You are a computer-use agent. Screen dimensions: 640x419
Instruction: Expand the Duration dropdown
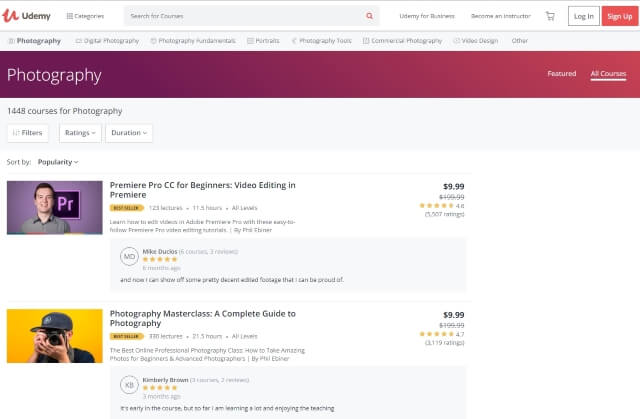click(129, 133)
